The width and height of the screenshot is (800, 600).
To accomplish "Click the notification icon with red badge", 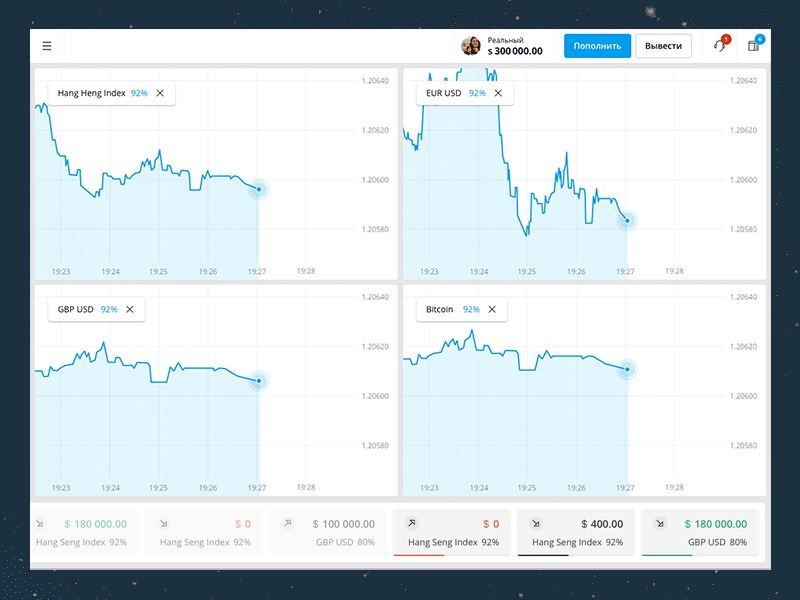I will [x=719, y=45].
